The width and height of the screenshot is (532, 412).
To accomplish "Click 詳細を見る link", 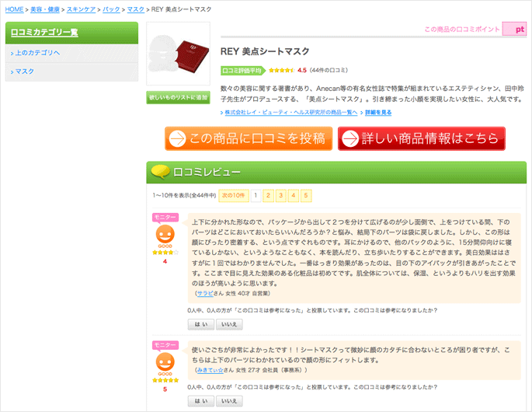I will [378, 113].
